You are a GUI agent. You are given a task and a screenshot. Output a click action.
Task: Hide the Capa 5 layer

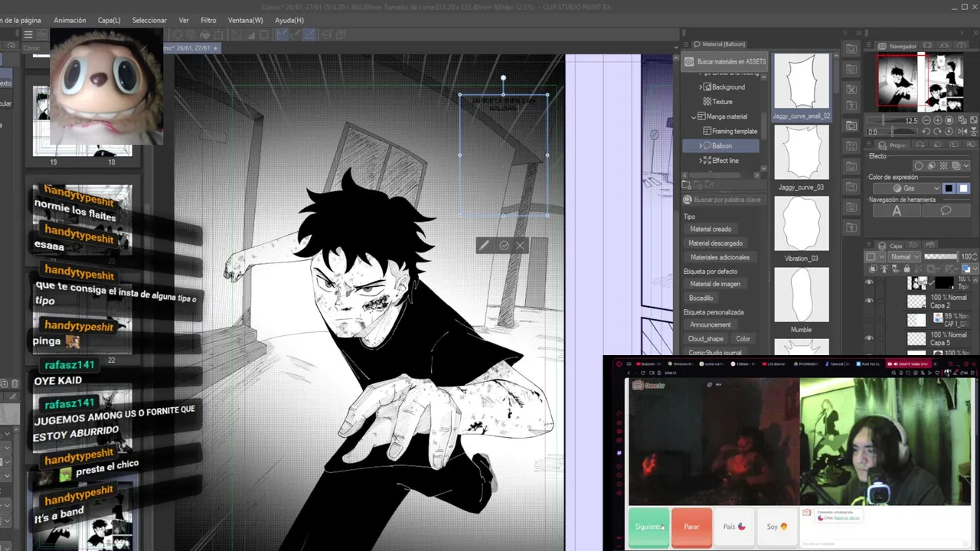coord(869,338)
